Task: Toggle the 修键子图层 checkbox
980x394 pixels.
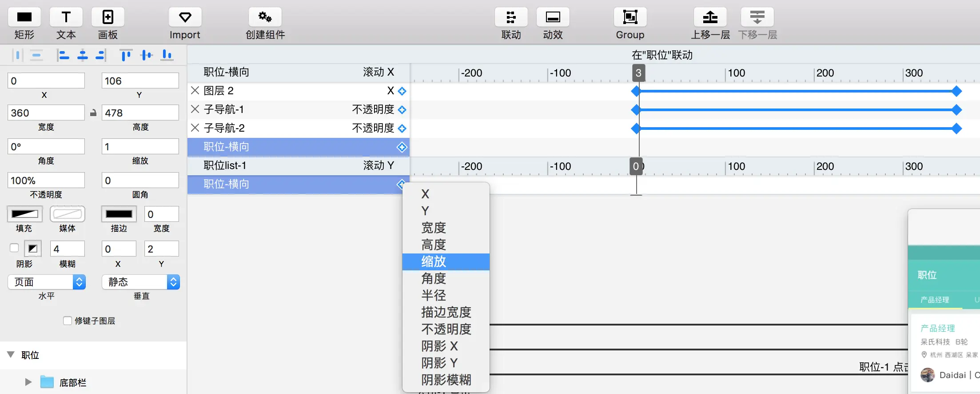Action: [68, 321]
